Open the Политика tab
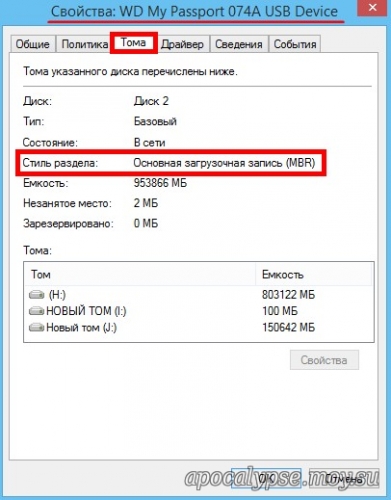 (84, 44)
